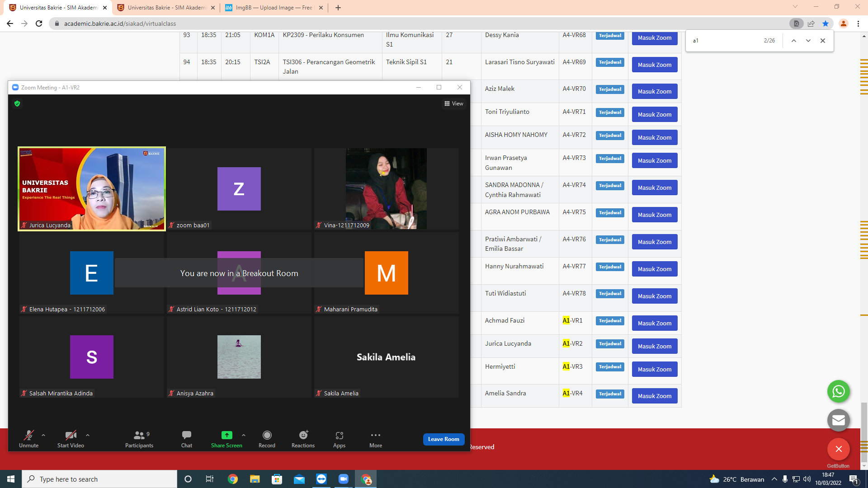Screen dimensions: 868x488
Task: Open the tab search dropdown
Action: click(x=795, y=7)
